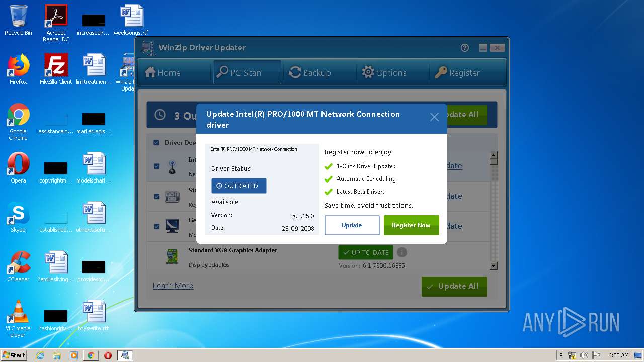Uncheck the Intel network driver row checkbox

point(156,166)
